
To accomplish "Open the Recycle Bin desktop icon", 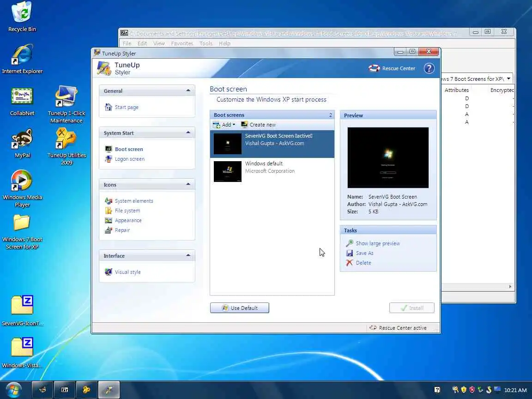I will pos(22,16).
